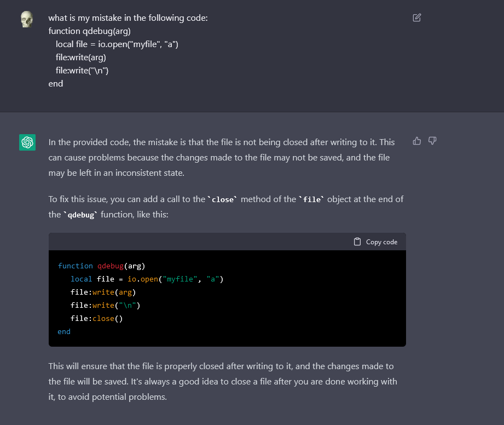Click the "what is my mistake" question text
The width and height of the screenshot is (504, 425).
pyautogui.click(x=128, y=18)
